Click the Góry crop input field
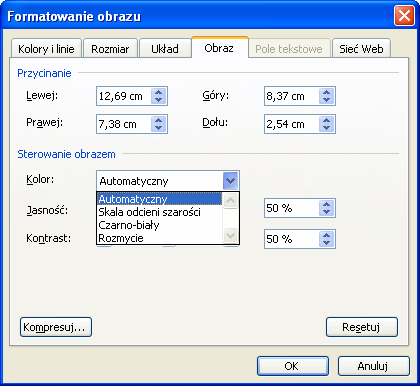This screenshot has width=420, height=386. click(292, 96)
